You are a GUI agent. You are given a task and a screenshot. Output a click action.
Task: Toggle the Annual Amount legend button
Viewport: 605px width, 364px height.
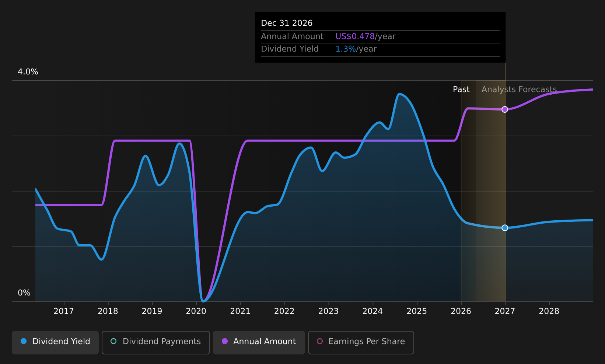pyautogui.click(x=259, y=342)
